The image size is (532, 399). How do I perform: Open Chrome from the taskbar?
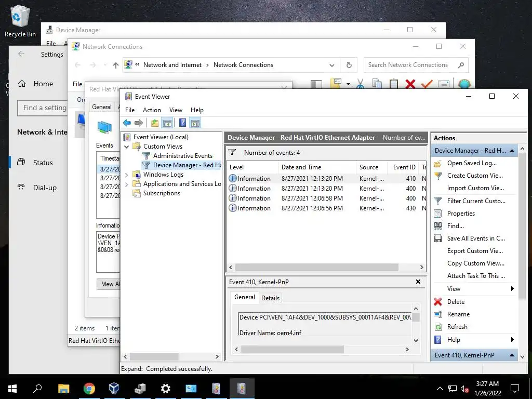tap(89, 389)
